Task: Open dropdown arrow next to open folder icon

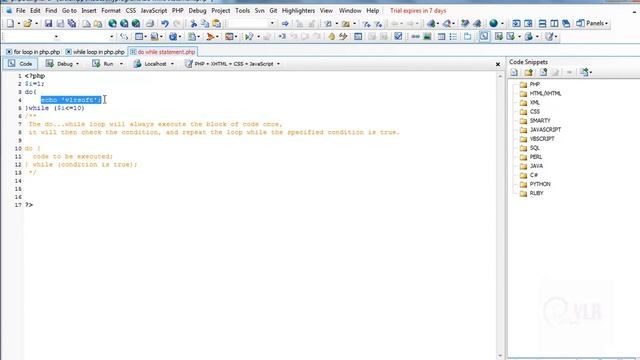Action: [36, 24]
